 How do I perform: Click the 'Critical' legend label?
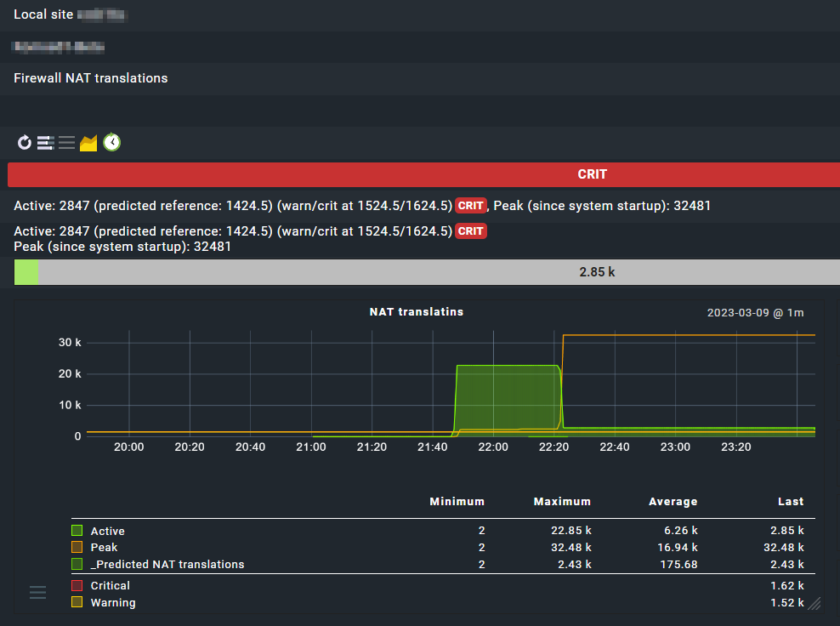click(111, 586)
